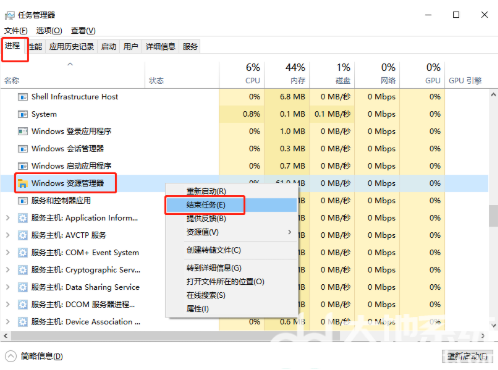Click the vertical scrollbar thumb
The width and height of the screenshot is (498, 370).
(493, 216)
